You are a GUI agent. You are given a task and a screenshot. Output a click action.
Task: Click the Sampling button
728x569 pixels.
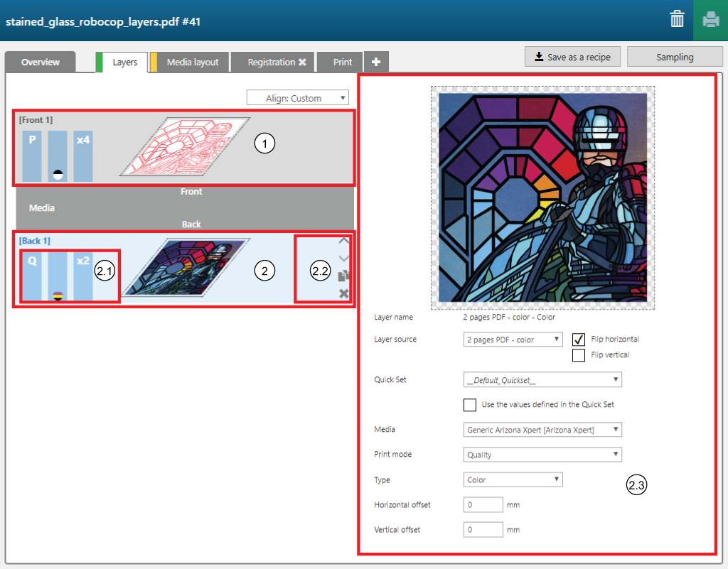click(x=675, y=57)
